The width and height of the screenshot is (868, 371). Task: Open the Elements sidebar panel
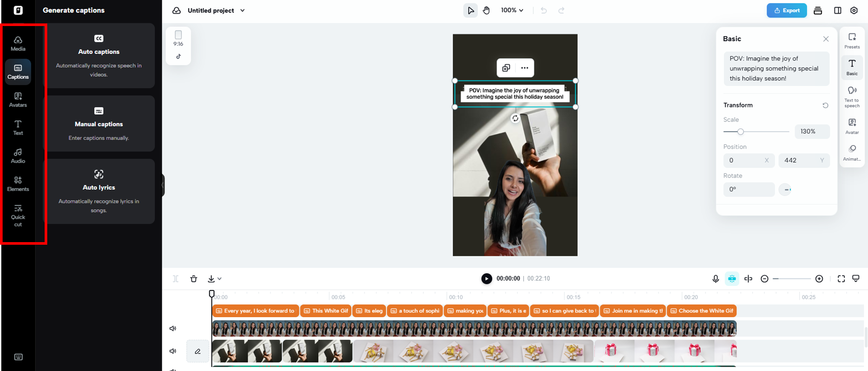(x=18, y=184)
